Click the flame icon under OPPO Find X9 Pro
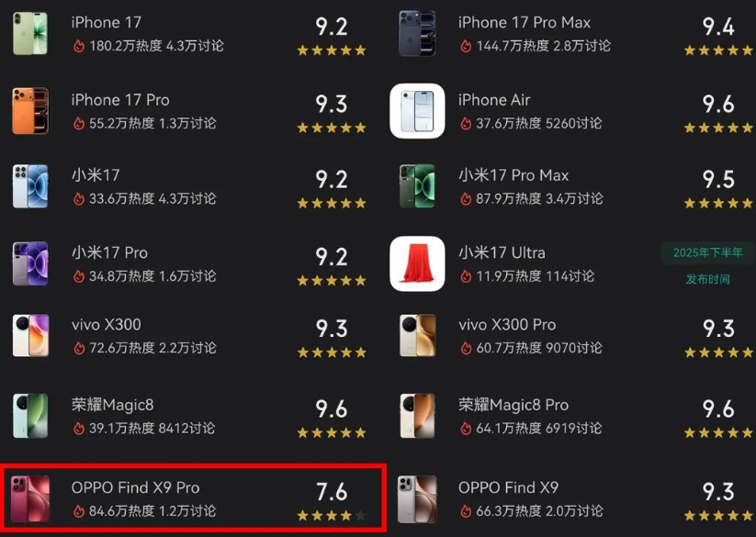Screen dimensions: 756x537 point(79,511)
